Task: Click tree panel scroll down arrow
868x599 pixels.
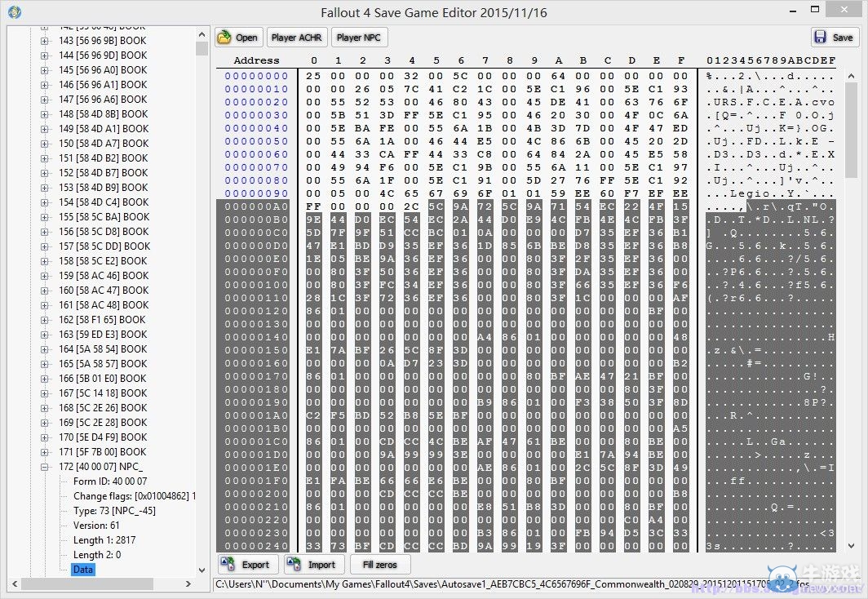Action: pos(201,570)
